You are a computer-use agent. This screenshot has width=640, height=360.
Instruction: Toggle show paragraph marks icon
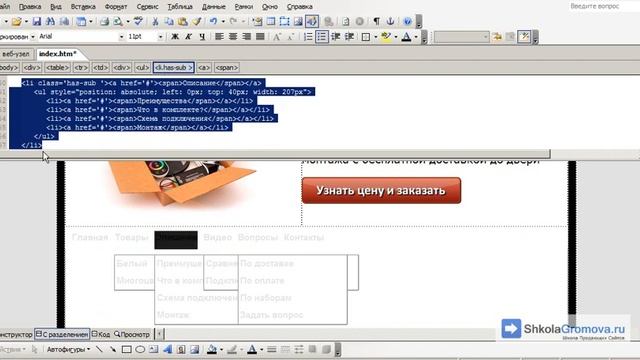coord(376,21)
